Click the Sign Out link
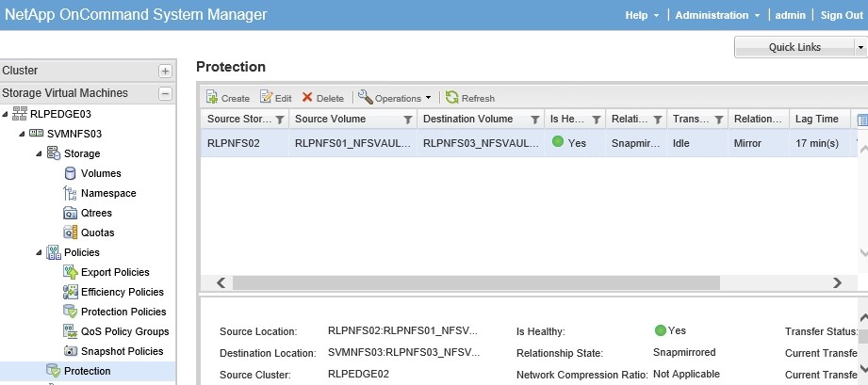The image size is (868, 385). coord(841,15)
